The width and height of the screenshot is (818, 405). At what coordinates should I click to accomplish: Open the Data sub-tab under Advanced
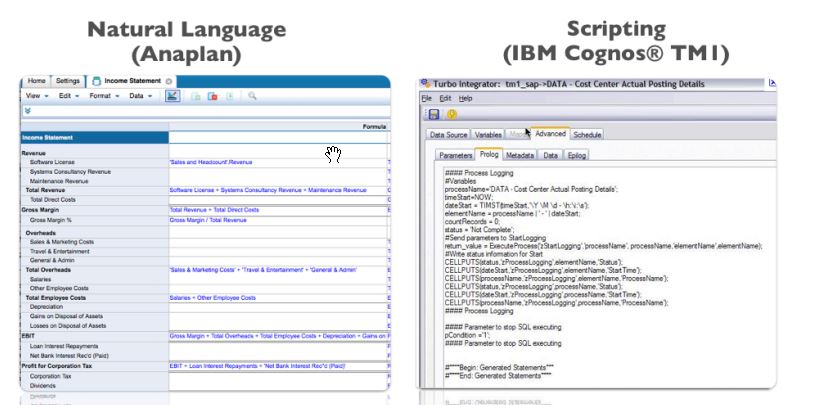(x=550, y=155)
